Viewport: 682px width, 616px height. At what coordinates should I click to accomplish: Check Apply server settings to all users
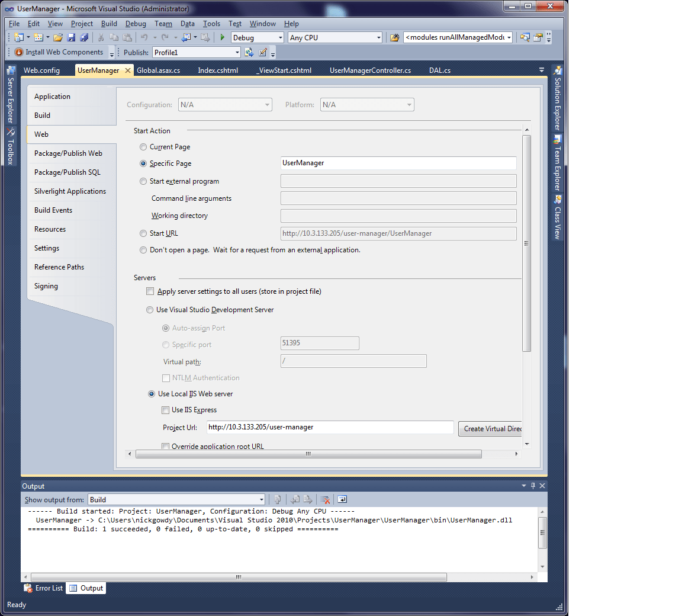(150, 291)
